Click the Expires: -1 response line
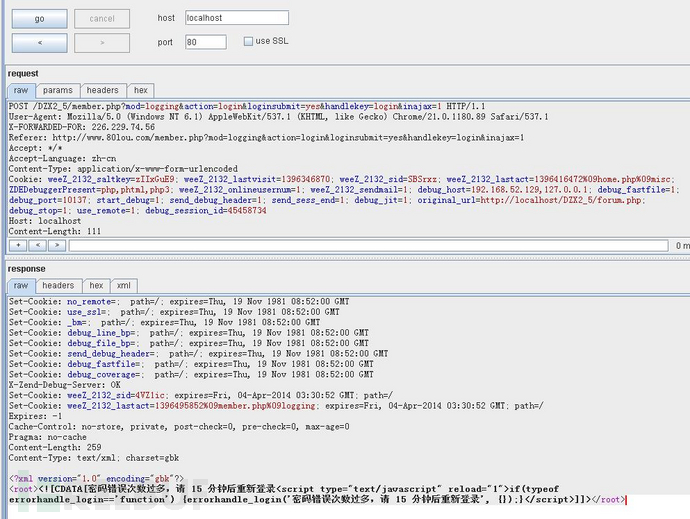 click(x=35, y=416)
